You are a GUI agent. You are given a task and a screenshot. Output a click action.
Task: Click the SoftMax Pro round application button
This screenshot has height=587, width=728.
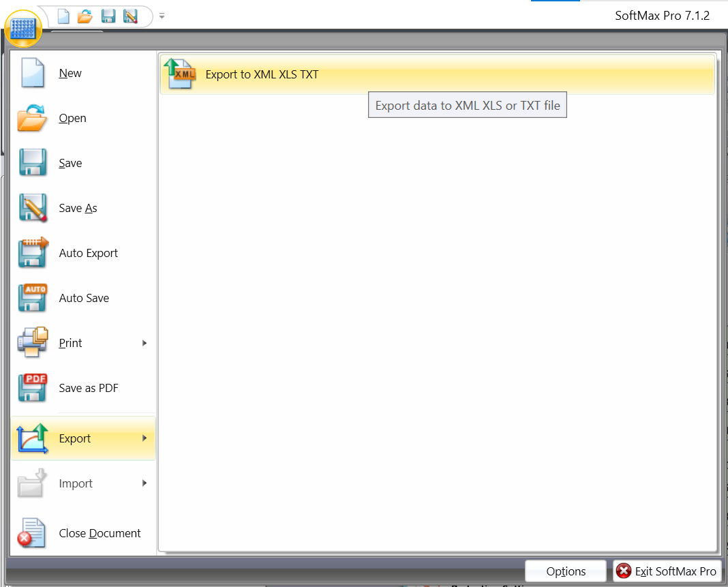click(x=23, y=29)
